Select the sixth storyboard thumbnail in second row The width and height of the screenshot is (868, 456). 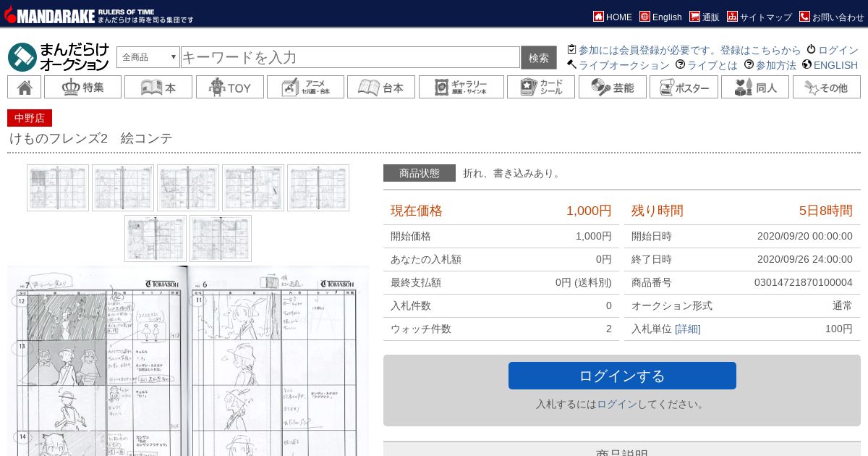156,238
